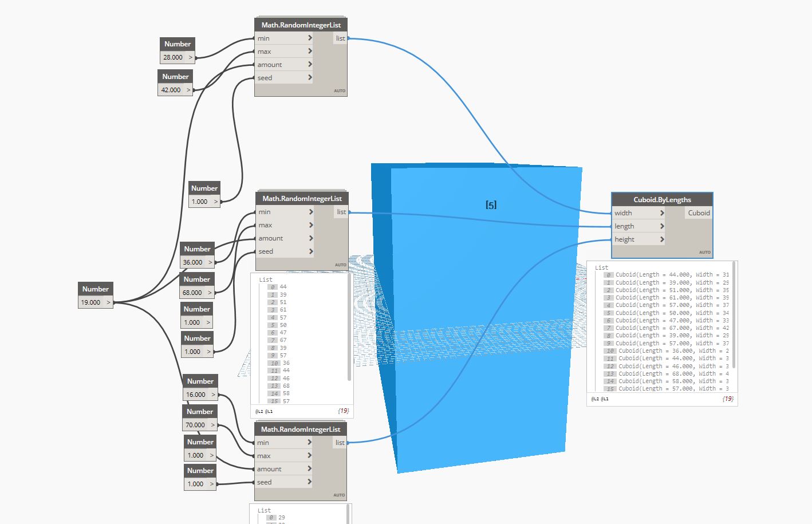Open the amount port chevron on top Math.RandomIntegerList
The width and height of the screenshot is (812, 524).
coord(310,65)
